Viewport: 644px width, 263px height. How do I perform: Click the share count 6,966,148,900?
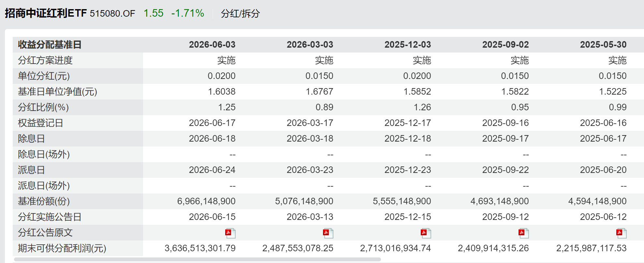tap(206, 201)
